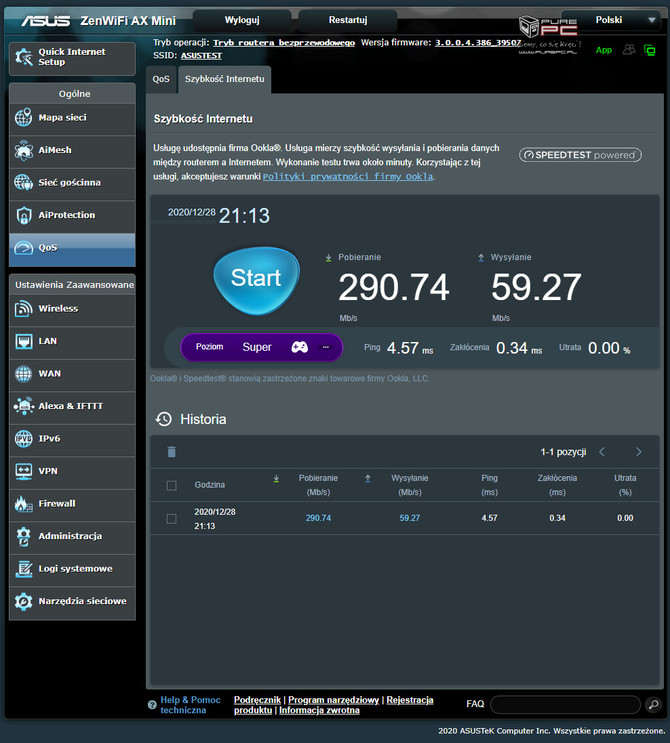Open WAN globe icon
The image size is (670, 743).
click(23, 374)
